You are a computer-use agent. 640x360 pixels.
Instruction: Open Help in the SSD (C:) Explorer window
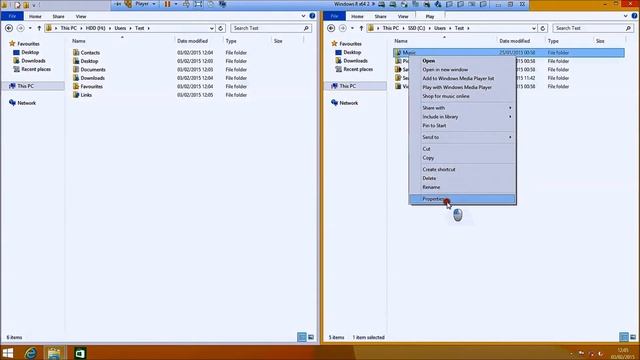[634, 16]
